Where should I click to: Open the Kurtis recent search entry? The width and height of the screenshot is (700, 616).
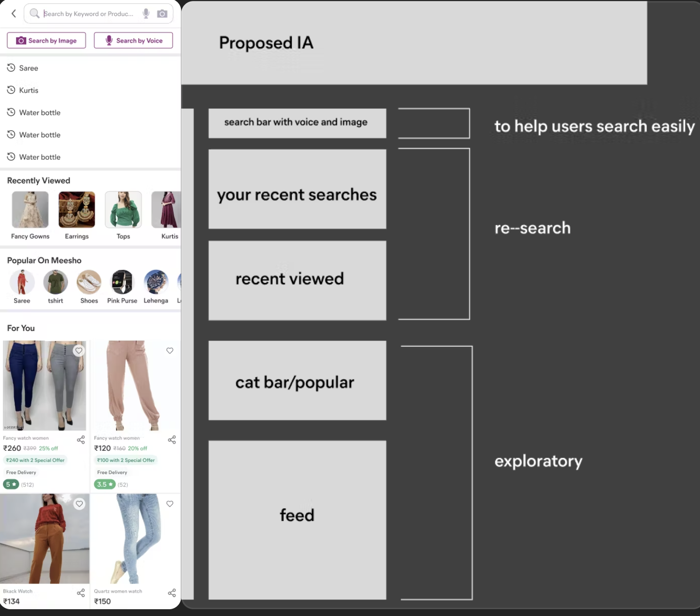pyautogui.click(x=28, y=90)
